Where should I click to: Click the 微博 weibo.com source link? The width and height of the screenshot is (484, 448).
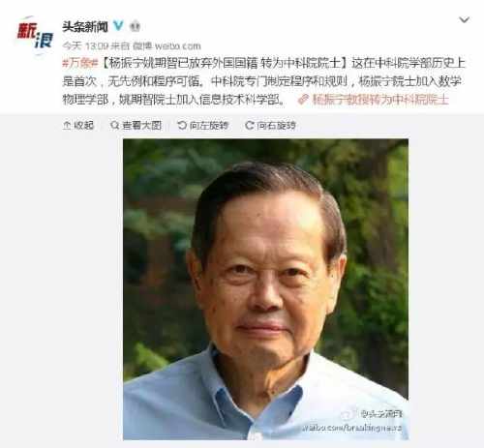[166, 45]
